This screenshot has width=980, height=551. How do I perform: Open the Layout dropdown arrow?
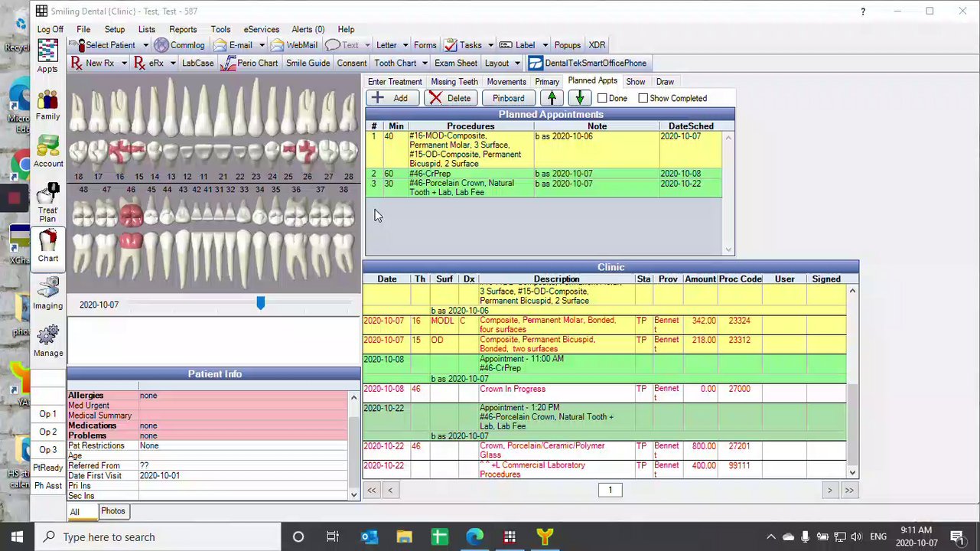[517, 64]
